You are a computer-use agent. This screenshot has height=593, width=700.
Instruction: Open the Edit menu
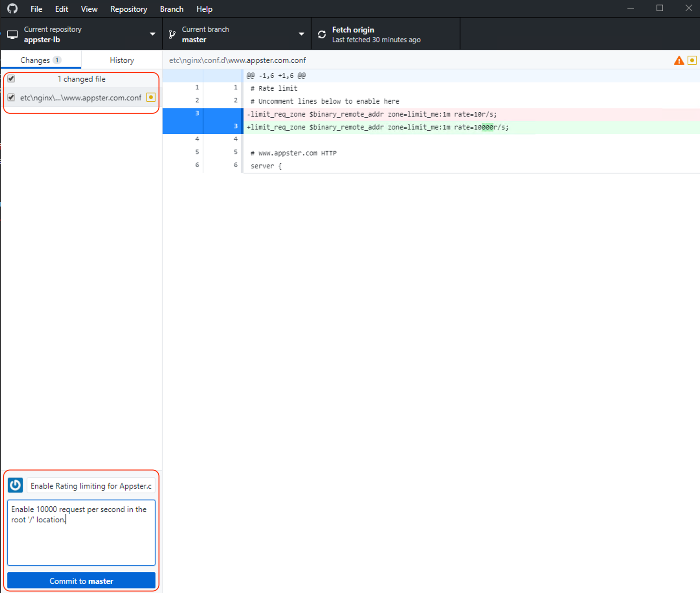(62, 9)
